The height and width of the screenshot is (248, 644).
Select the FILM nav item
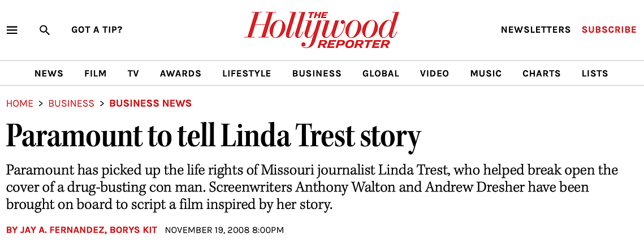pyautogui.click(x=96, y=73)
